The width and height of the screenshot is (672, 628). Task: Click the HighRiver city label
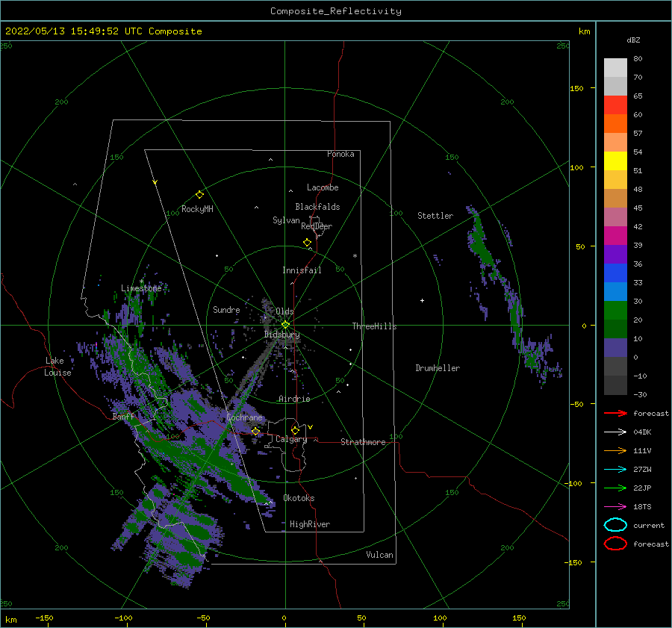point(310,524)
